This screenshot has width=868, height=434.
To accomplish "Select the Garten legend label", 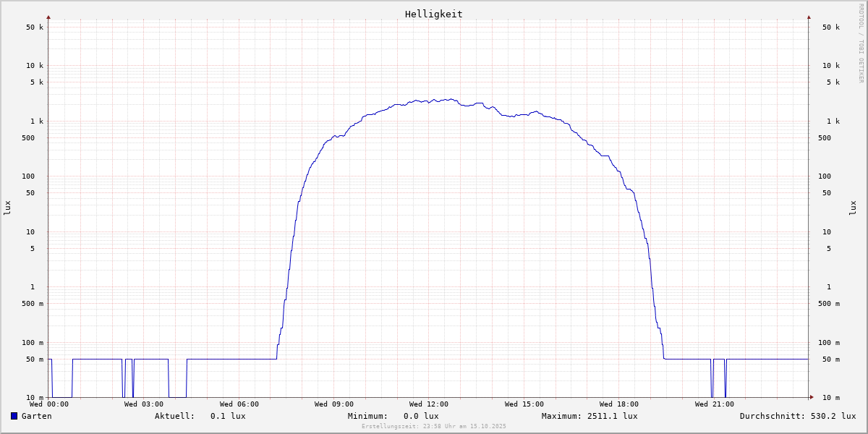I will point(36,416).
